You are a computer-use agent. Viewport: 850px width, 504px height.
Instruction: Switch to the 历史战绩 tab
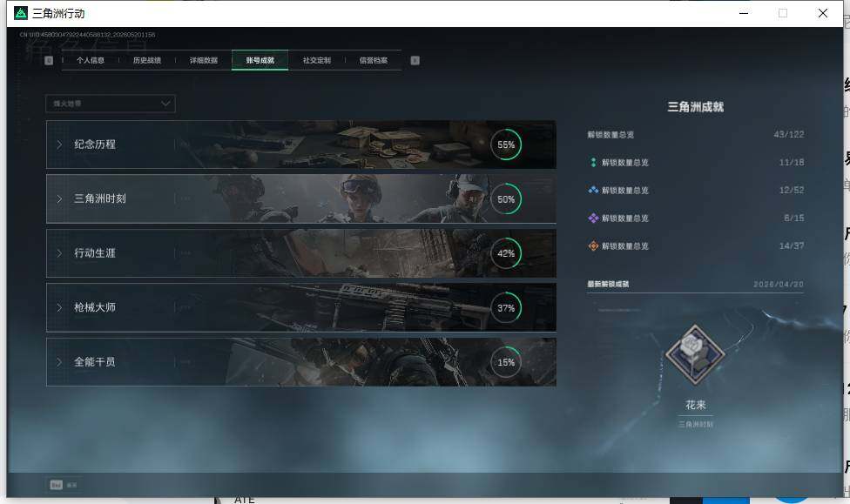147,60
